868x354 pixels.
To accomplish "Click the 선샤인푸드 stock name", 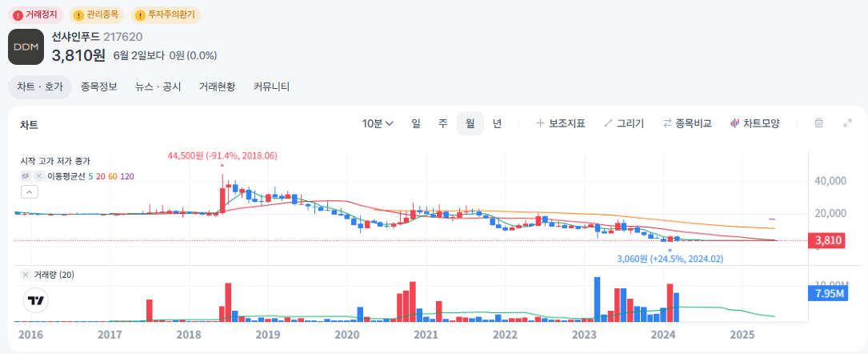I will (x=76, y=37).
